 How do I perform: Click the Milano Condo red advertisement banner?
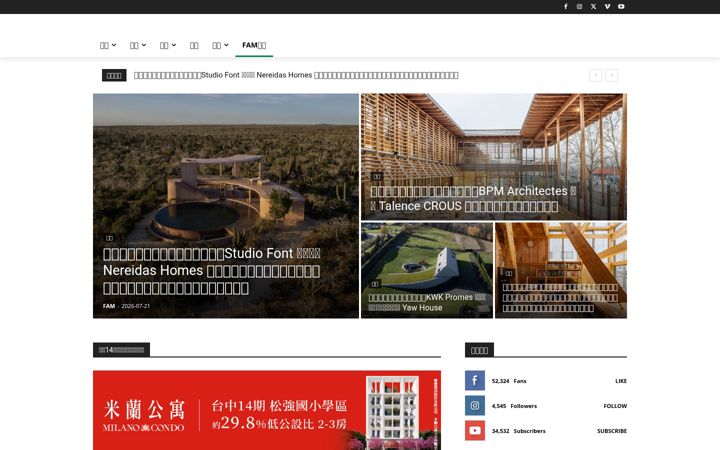coord(267,410)
